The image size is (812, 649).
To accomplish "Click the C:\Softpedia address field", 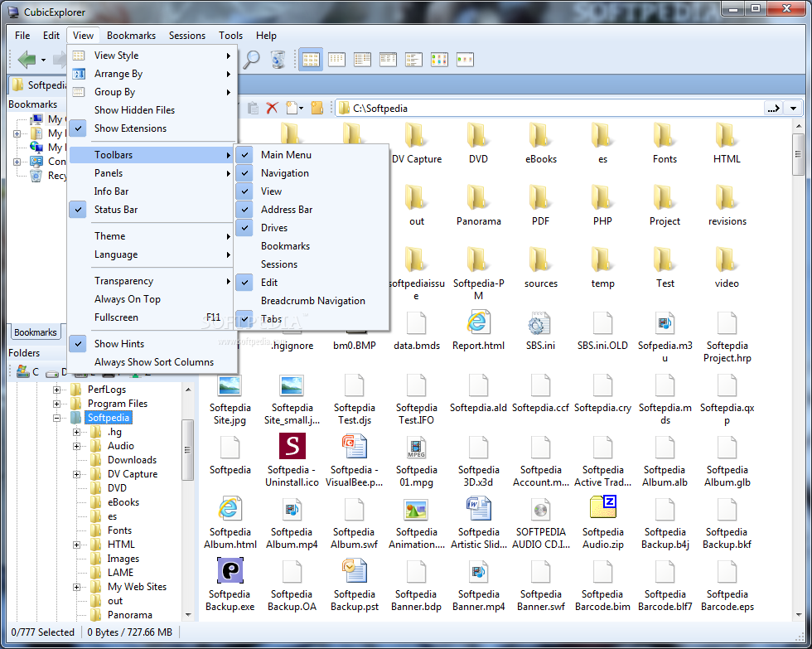I will click(550, 109).
